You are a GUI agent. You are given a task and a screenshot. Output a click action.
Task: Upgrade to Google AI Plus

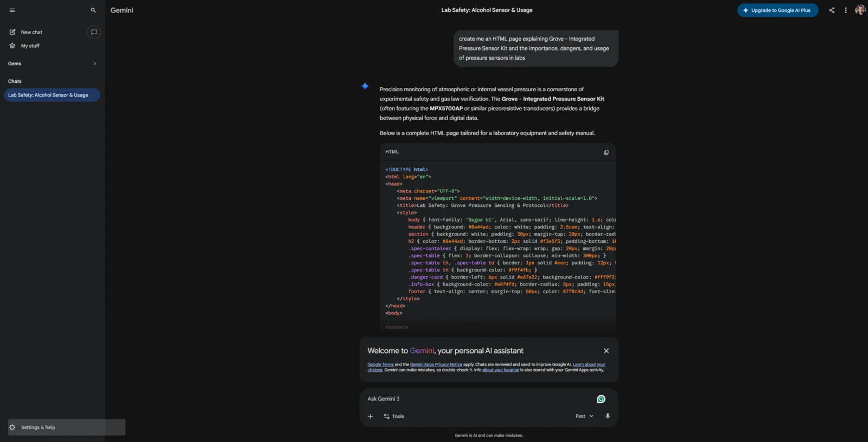pos(777,10)
